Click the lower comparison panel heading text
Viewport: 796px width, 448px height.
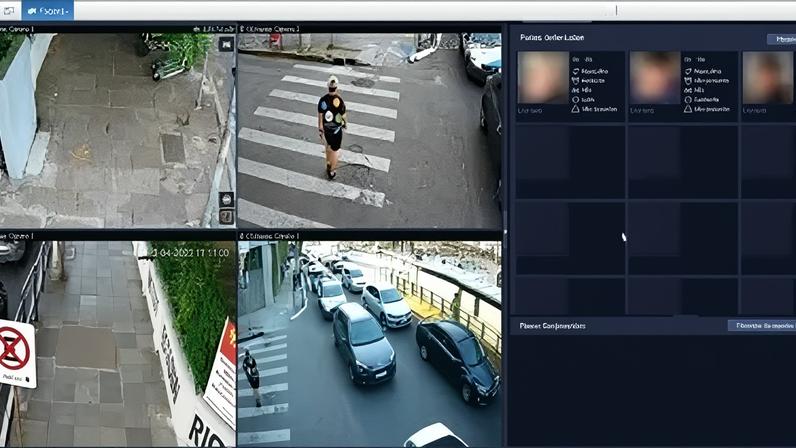[552, 326]
